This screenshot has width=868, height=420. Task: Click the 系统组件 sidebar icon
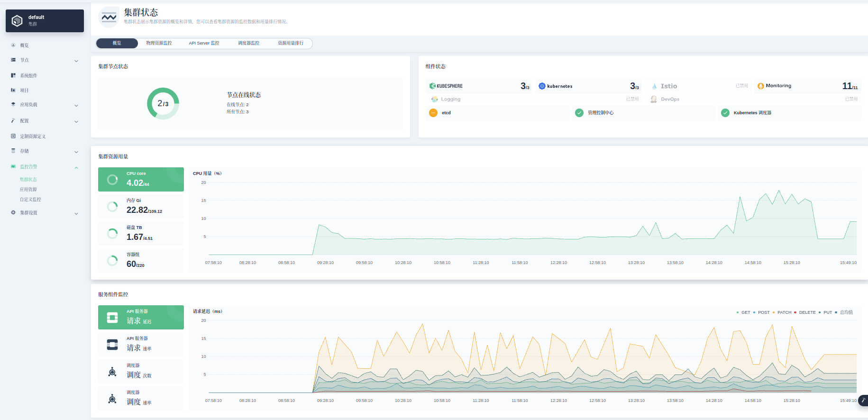pyautogui.click(x=13, y=75)
